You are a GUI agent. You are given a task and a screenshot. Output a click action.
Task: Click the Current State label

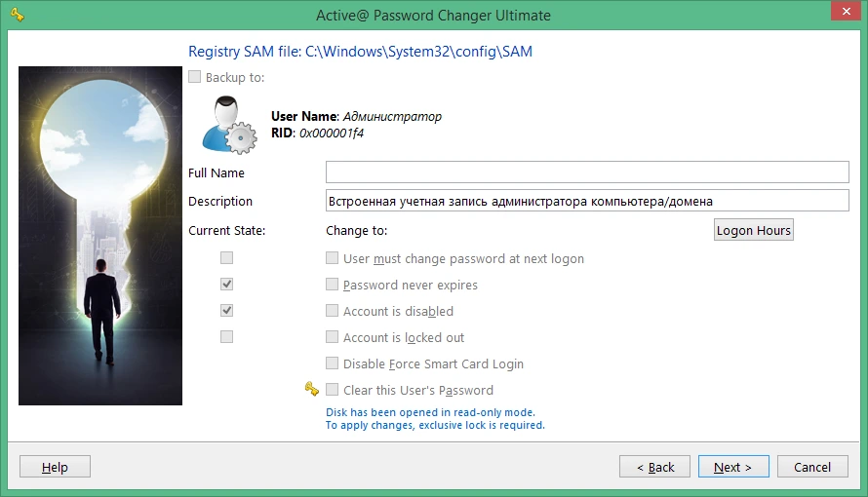click(227, 230)
